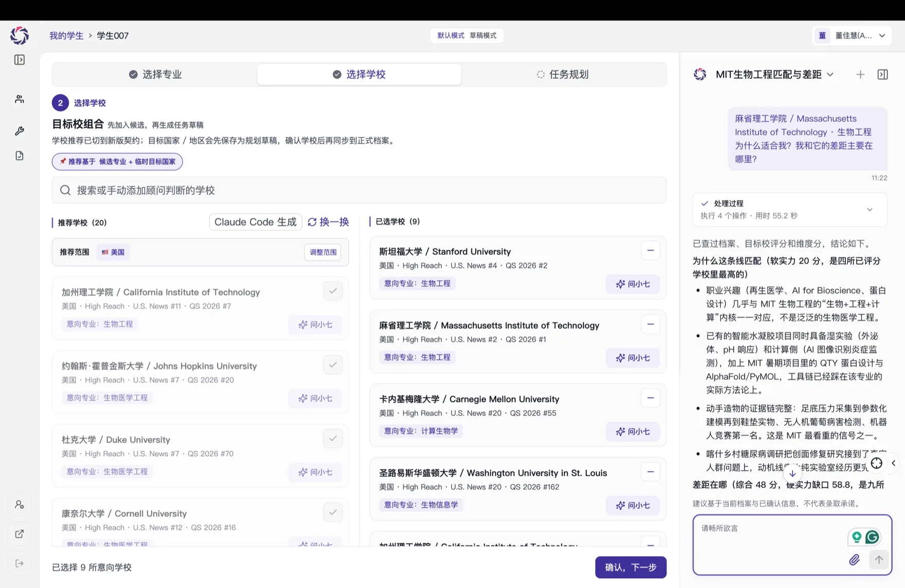Open the user settings icon in sidebar
905x588 pixels.
[20, 505]
